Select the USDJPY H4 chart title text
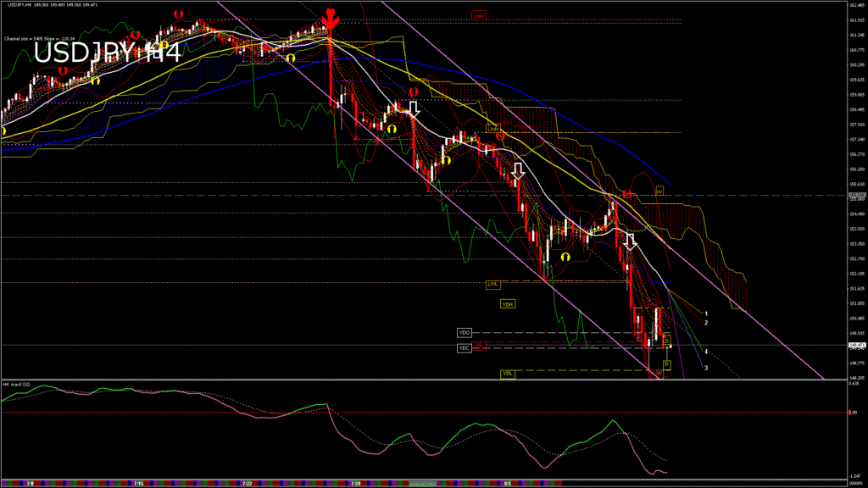Viewport: 868px width, 488px height. click(108, 53)
